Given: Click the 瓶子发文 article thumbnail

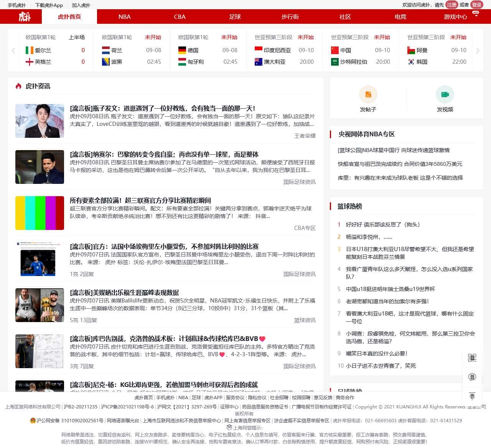Looking at the screenshot, I should coord(40,121).
